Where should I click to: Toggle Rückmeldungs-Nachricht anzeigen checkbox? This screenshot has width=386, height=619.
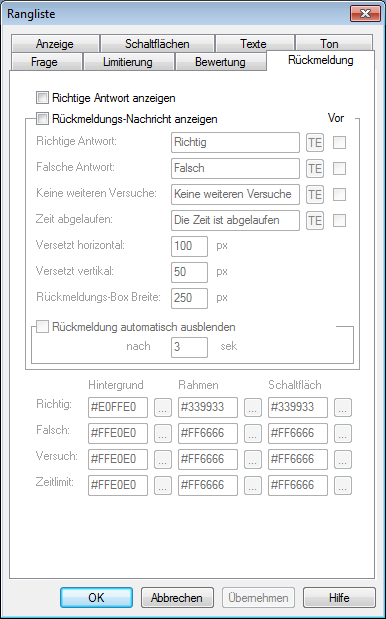click(42, 119)
